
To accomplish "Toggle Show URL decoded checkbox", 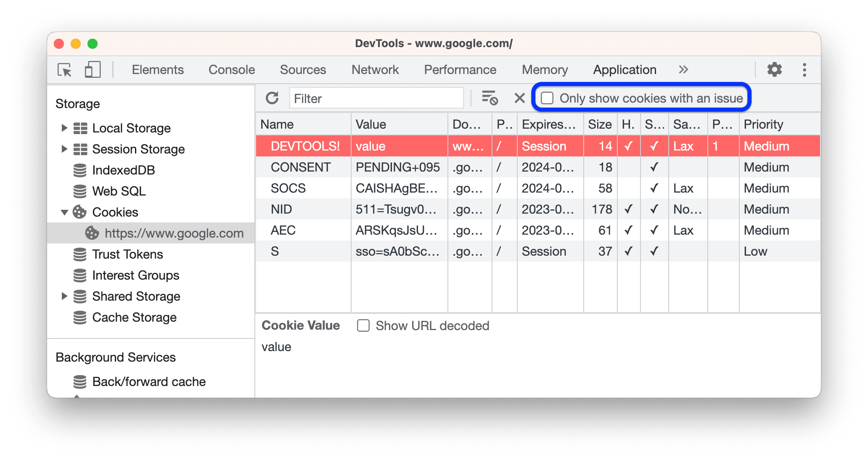I will pyautogui.click(x=363, y=325).
